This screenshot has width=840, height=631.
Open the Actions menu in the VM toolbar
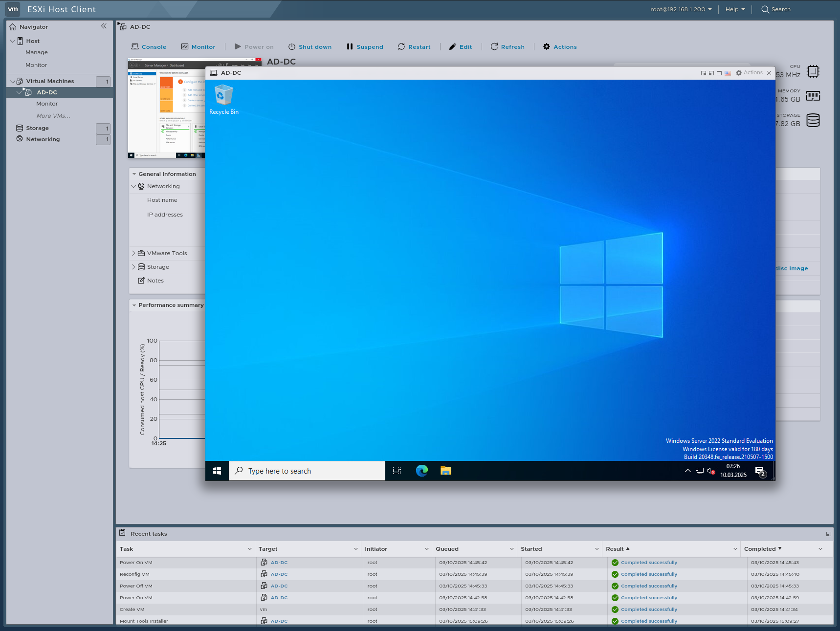click(559, 46)
